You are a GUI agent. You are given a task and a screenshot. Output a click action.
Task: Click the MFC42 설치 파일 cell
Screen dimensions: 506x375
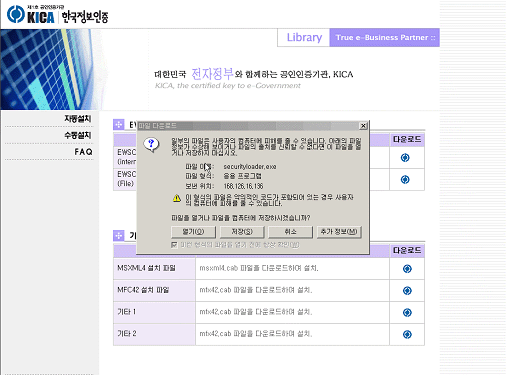[x=154, y=290]
